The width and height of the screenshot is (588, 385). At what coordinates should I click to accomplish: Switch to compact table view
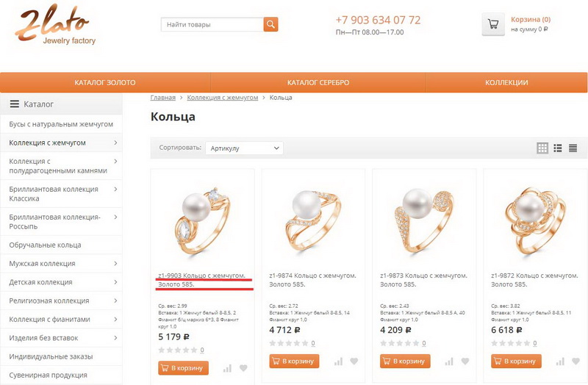pos(573,148)
